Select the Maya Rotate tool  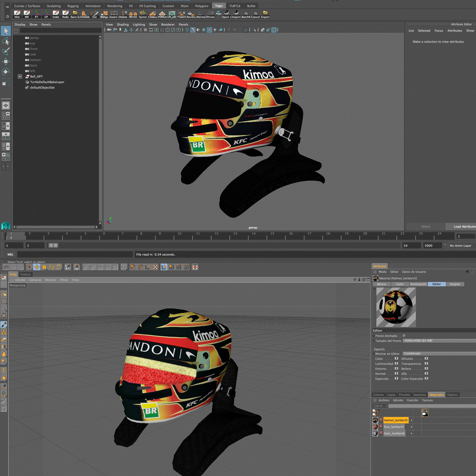(6, 72)
